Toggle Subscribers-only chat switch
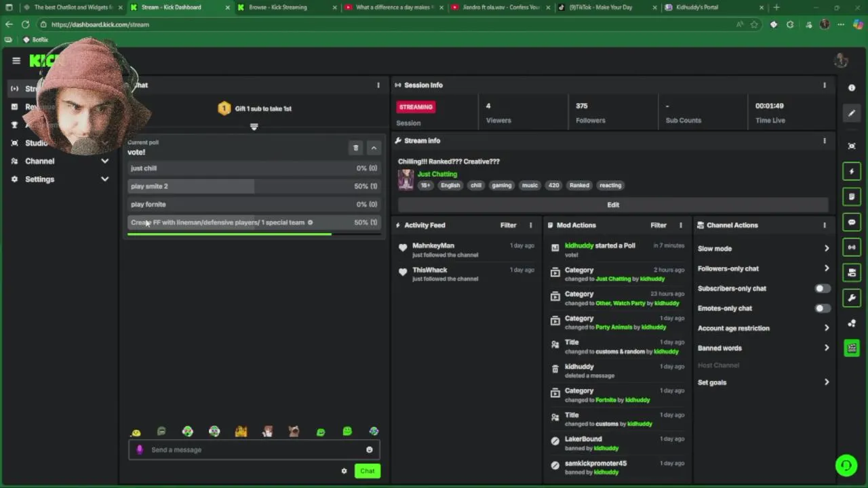The image size is (868, 488). point(822,289)
